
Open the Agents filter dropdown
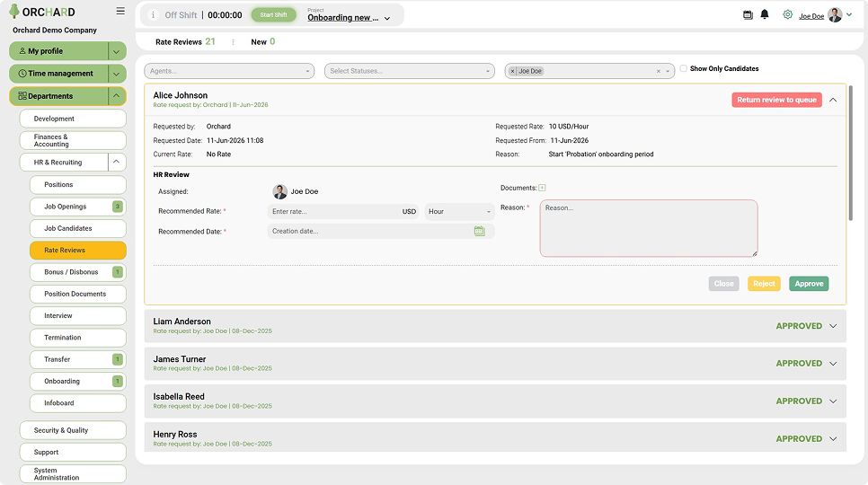(x=229, y=71)
